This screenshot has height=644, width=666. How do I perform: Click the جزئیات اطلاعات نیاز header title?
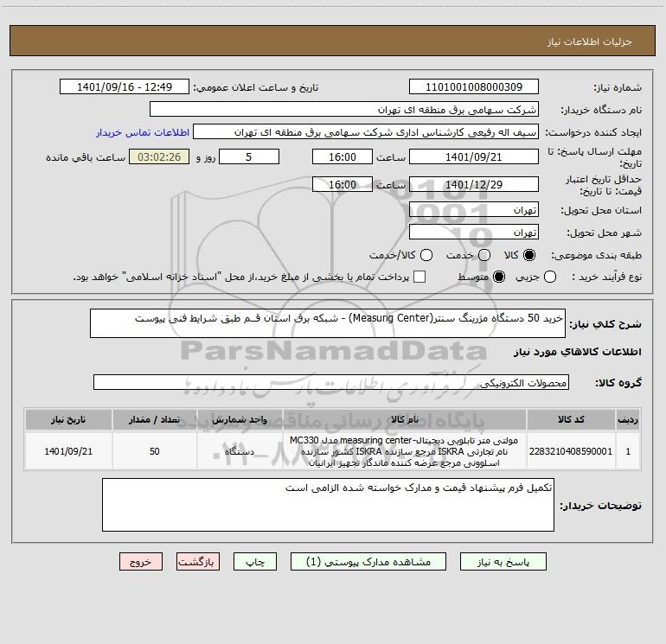click(x=590, y=41)
